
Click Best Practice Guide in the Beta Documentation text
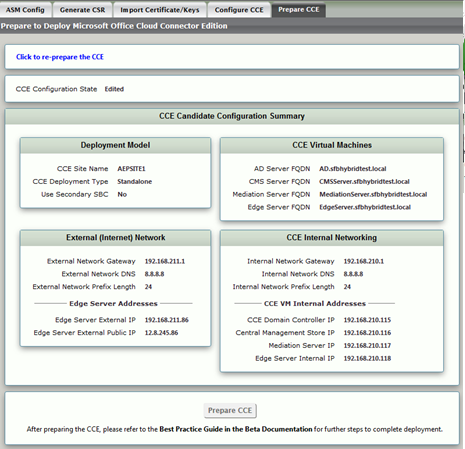point(236,429)
